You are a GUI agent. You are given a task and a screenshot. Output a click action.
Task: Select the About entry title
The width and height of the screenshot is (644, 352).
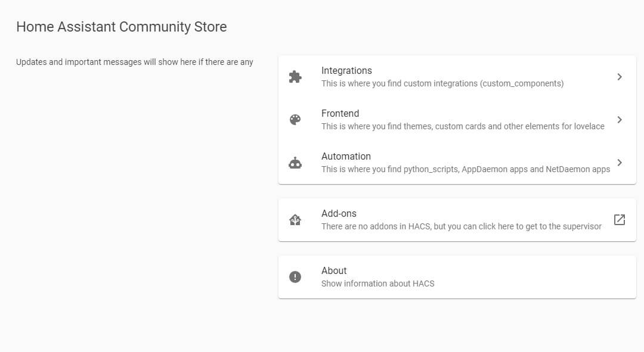(x=334, y=270)
